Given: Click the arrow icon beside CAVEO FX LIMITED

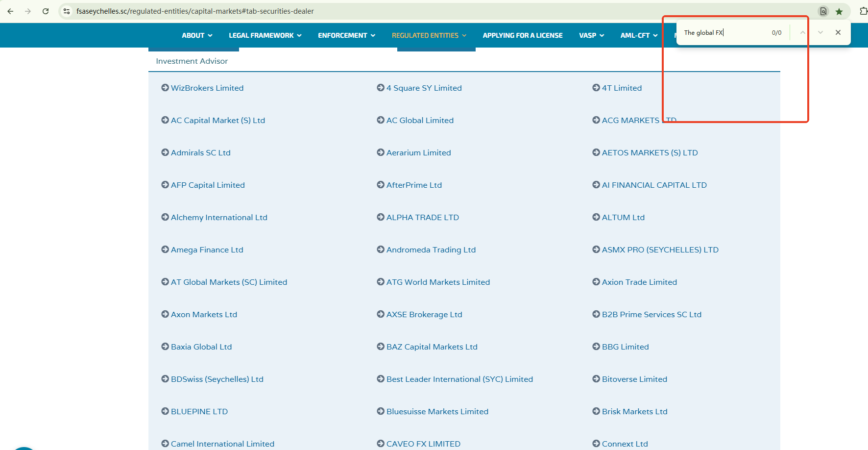Looking at the screenshot, I should pyautogui.click(x=381, y=444).
